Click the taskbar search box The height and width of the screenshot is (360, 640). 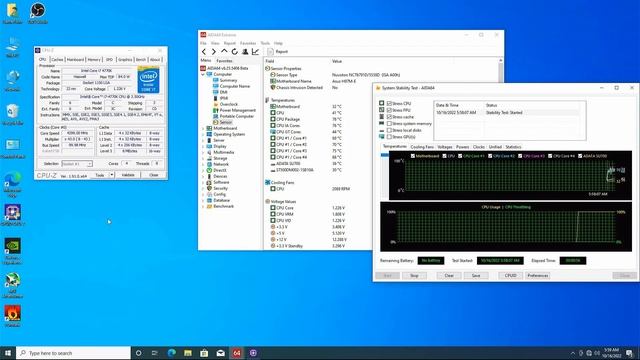pyautogui.click(x=74, y=353)
